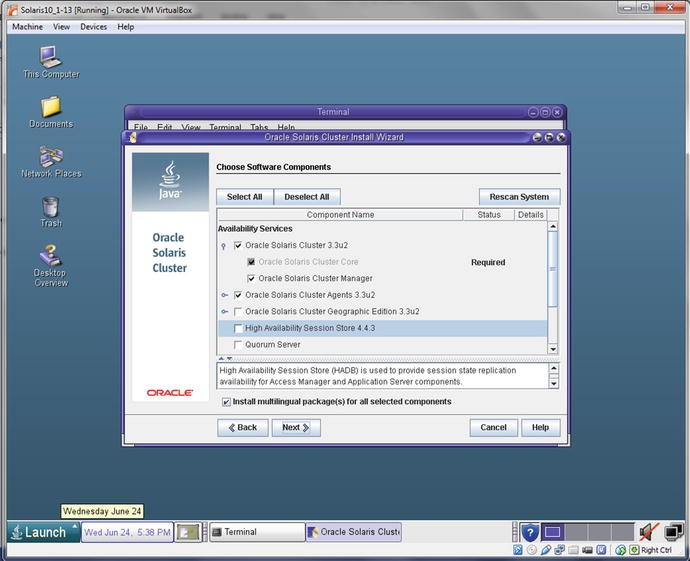Cancel the install wizard
The width and height of the screenshot is (690, 561).
pos(493,428)
